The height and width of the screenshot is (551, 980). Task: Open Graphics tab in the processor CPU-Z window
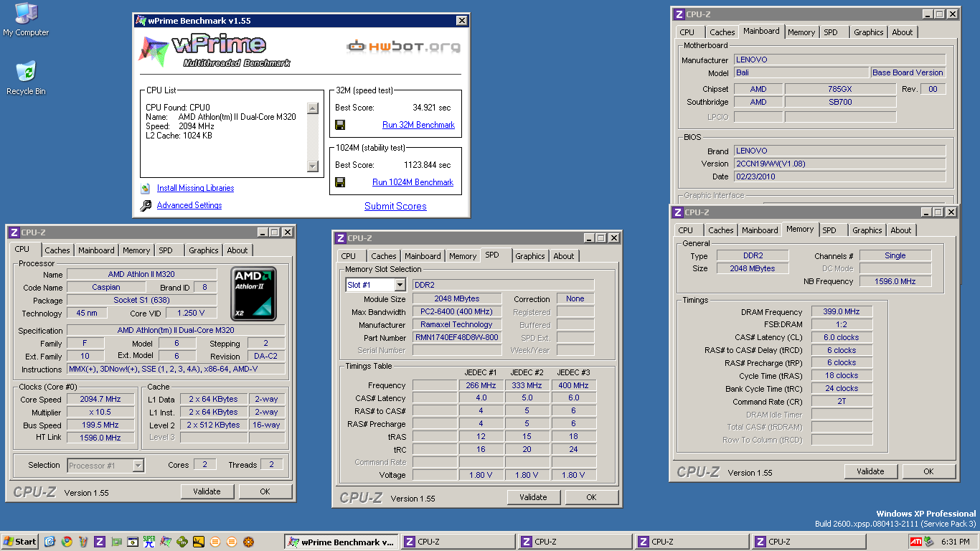[204, 250]
